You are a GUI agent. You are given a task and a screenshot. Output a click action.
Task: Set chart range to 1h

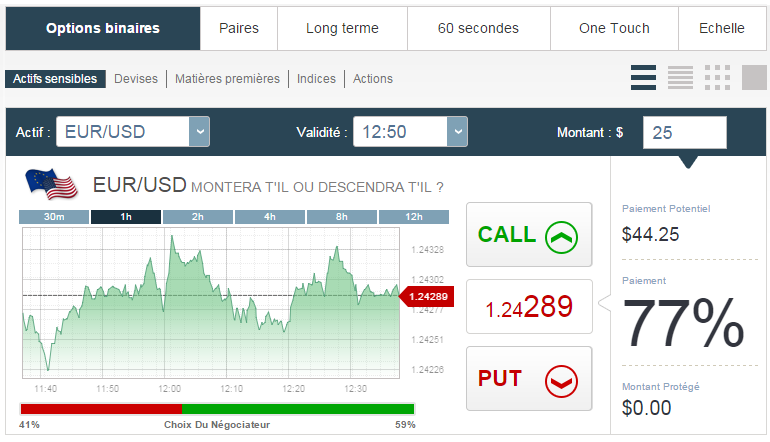coord(126,217)
